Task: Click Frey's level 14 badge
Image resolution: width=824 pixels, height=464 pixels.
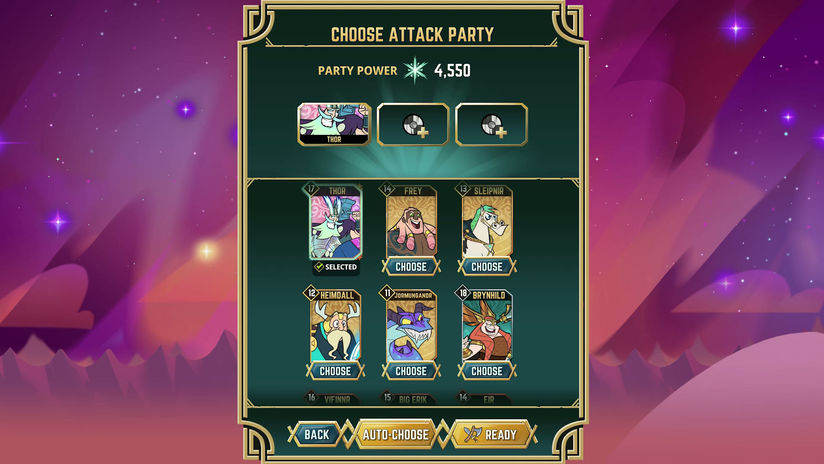Action: [x=387, y=189]
